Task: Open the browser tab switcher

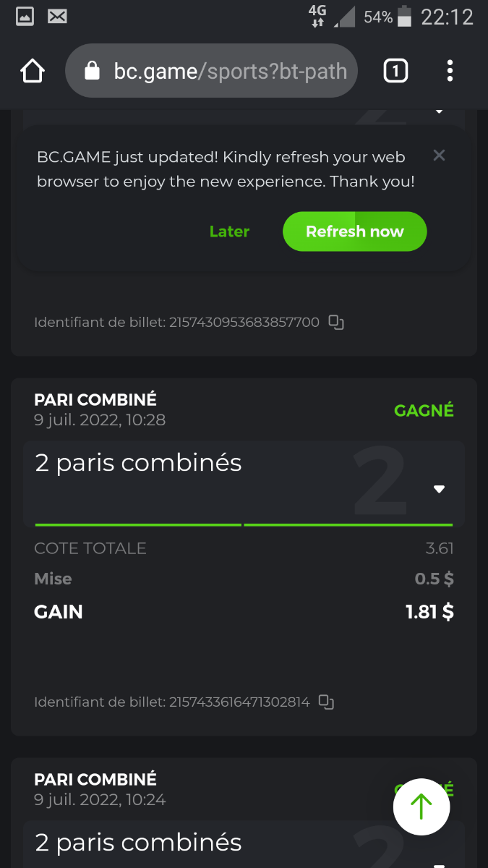Action: [x=395, y=71]
